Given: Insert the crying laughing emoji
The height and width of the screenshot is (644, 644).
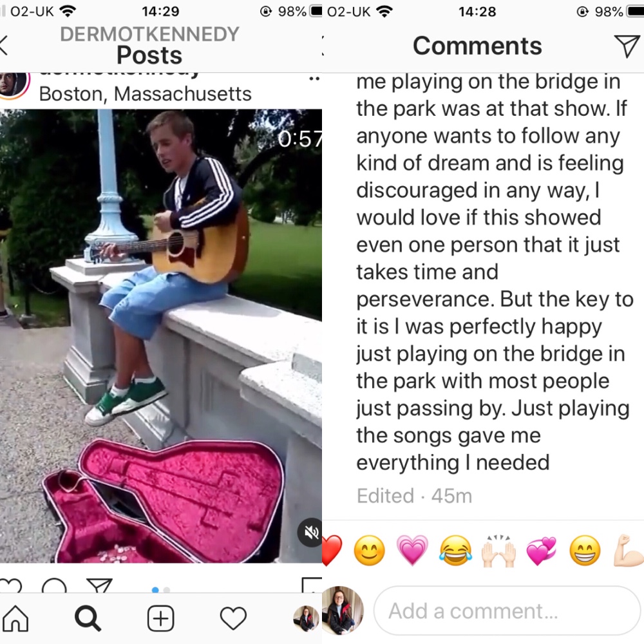Looking at the screenshot, I should click(x=456, y=551).
